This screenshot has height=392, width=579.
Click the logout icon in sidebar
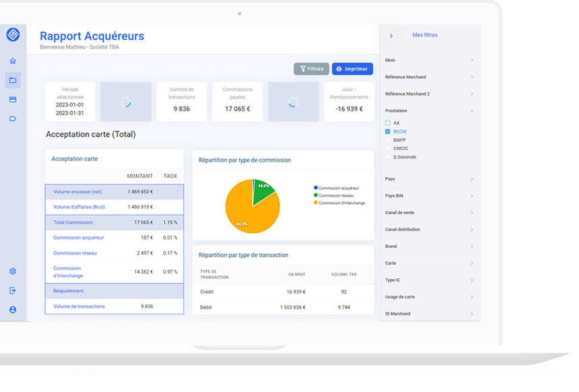pos(13,291)
